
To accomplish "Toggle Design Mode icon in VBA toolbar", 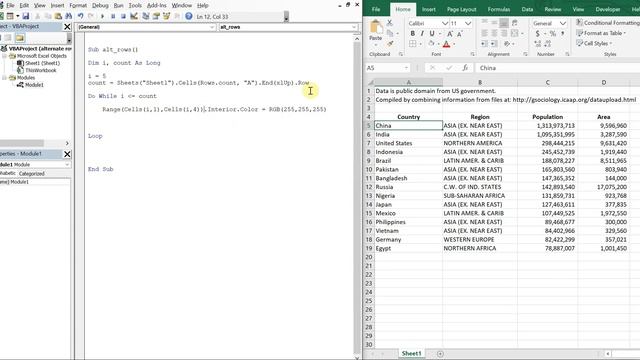I will pos(133,16).
